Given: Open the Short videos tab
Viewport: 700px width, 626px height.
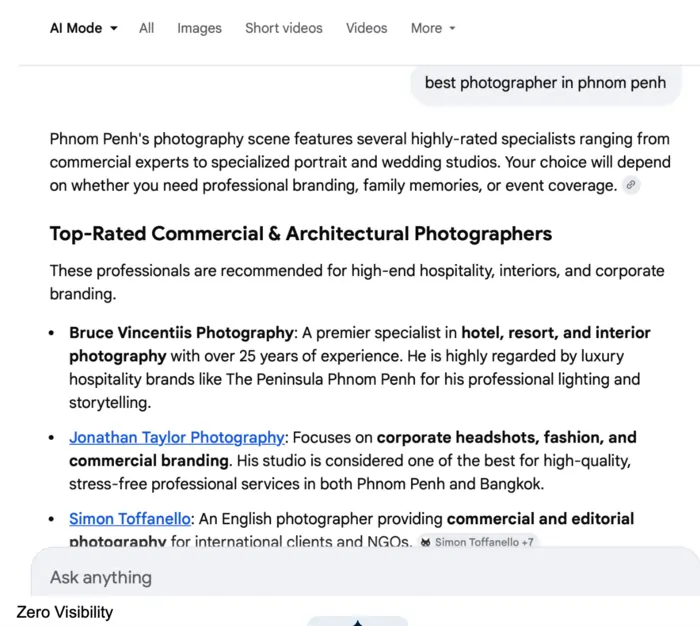Looking at the screenshot, I should [284, 28].
